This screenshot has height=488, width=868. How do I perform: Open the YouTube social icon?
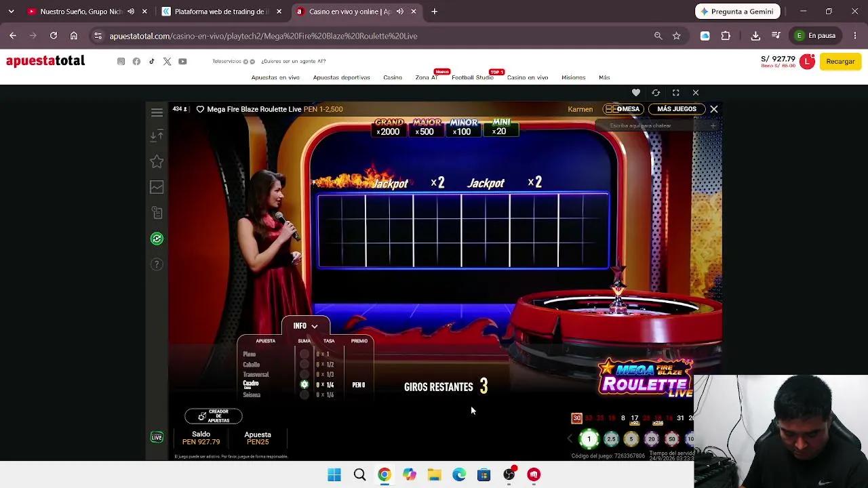(182, 61)
